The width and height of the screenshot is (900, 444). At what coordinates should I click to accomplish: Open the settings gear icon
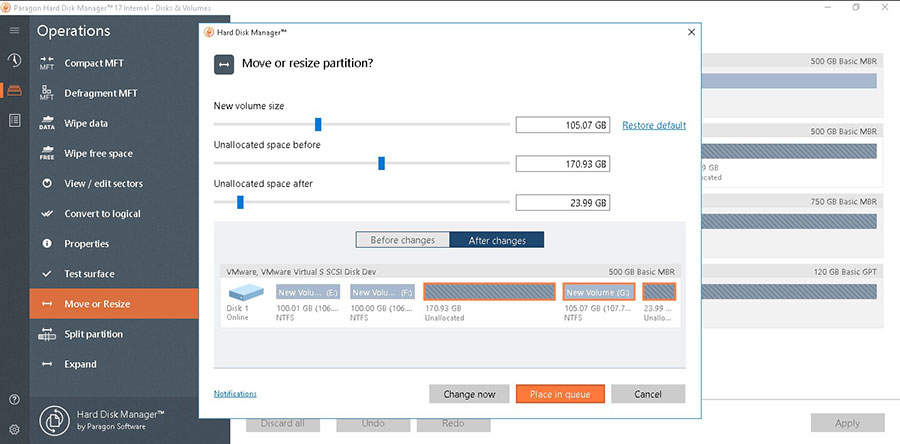14,429
